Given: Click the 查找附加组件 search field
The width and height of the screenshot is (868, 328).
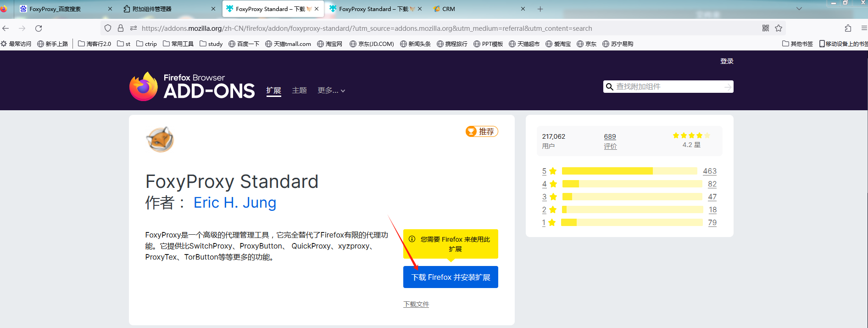Looking at the screenshot, I should [x=669, y=86].
